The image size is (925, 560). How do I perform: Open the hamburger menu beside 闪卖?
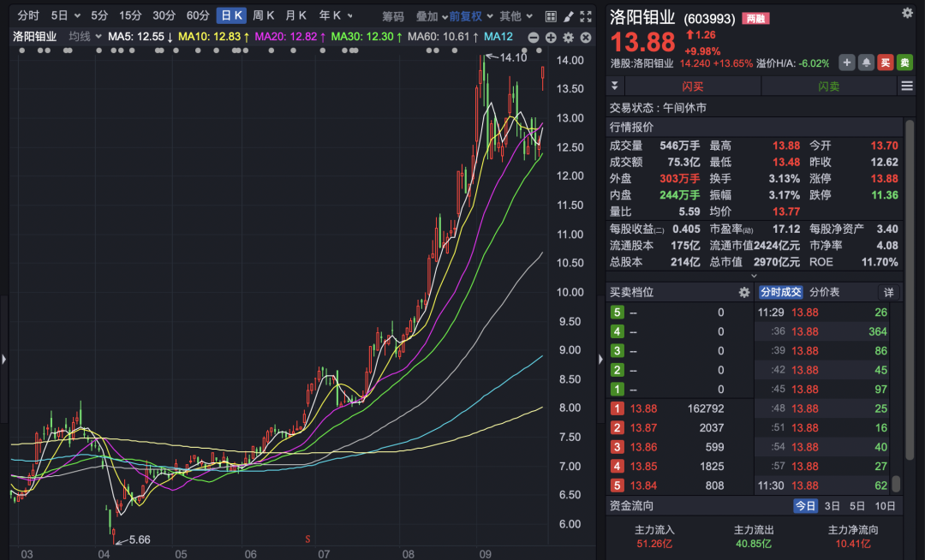coord(906,85)
